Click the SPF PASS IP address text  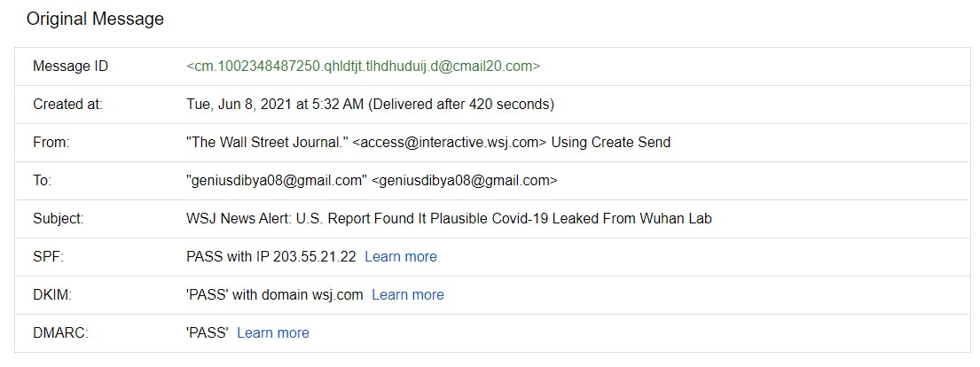(271, 257)
